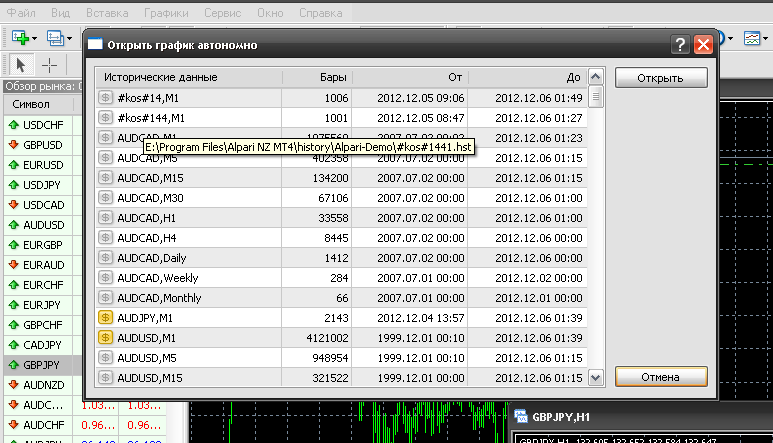
Task: Click the GBPJPY,H1 chart window title
Action: click(x=561, y=417)
